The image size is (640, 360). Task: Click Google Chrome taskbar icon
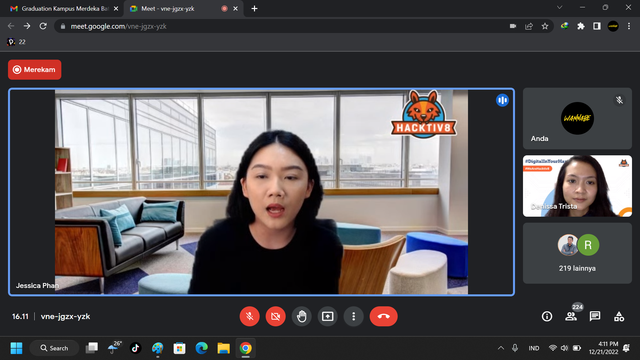click(x=245, y=348)
